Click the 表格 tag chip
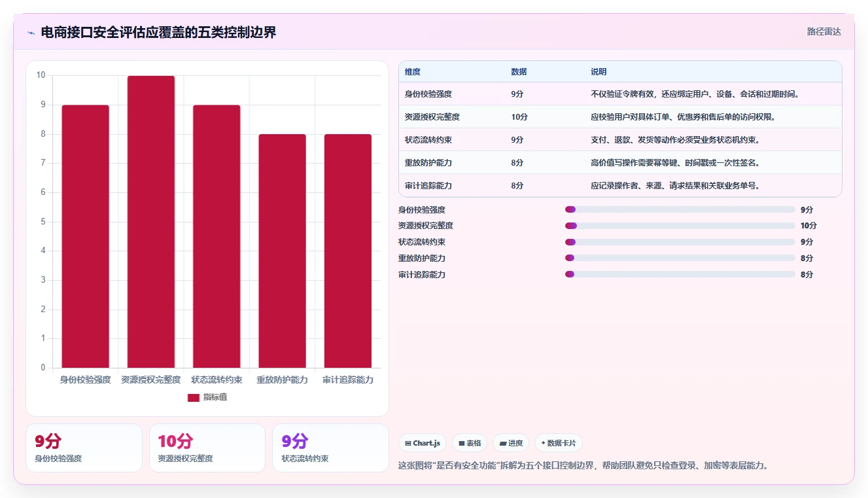Image resolution: width=868 pixels, height=498 pixels. click(470, 443)
